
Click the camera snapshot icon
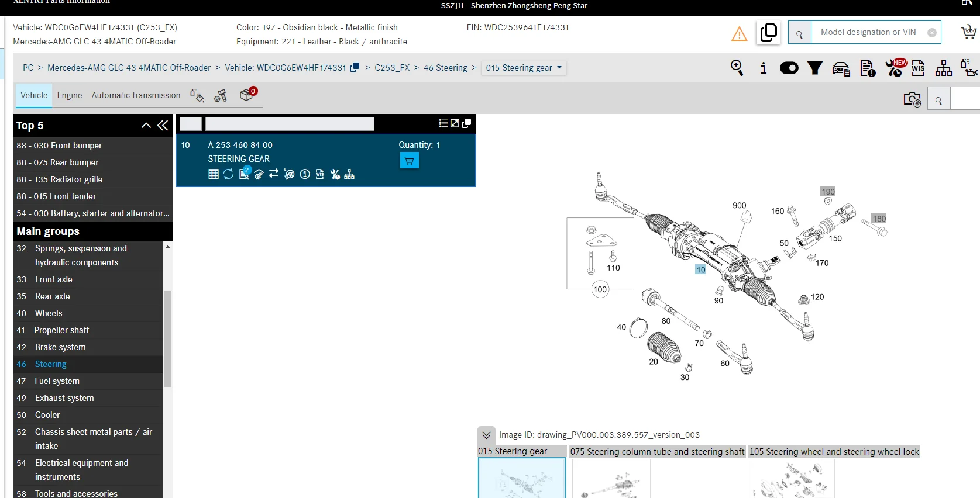(x=912, y=99)
